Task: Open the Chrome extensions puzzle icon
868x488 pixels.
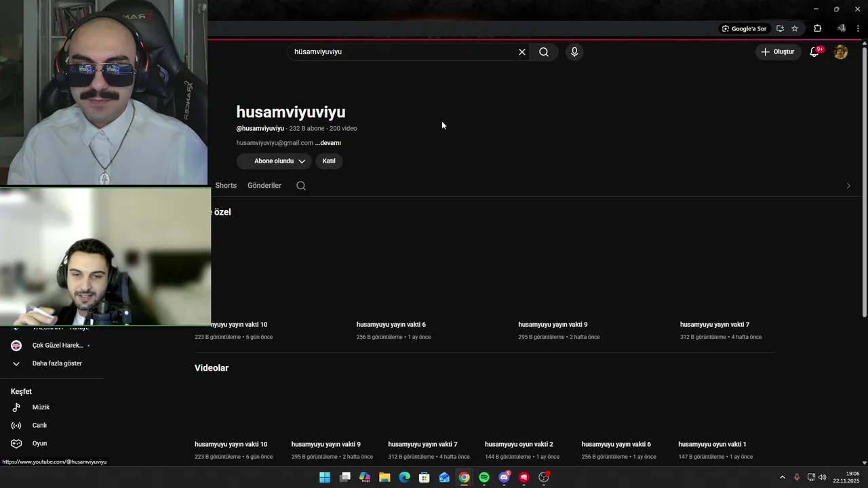Action: [817, 28]
